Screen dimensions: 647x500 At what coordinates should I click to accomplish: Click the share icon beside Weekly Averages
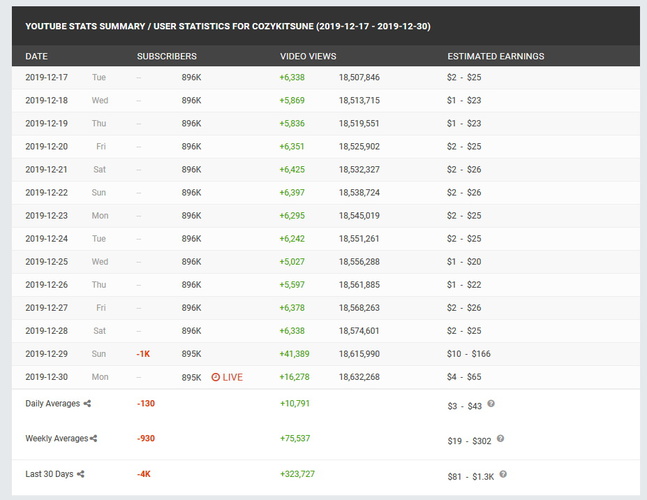[x=94, y=438]
